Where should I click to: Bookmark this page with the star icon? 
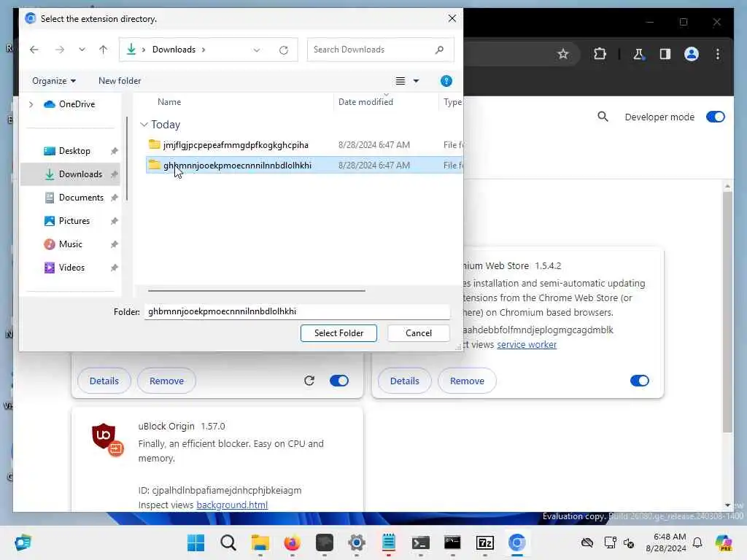click(563, 54)
